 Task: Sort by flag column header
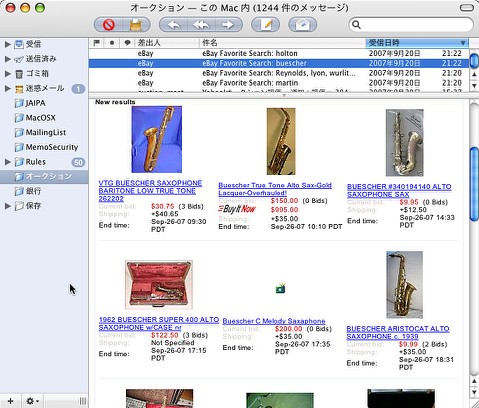[96, 43]
